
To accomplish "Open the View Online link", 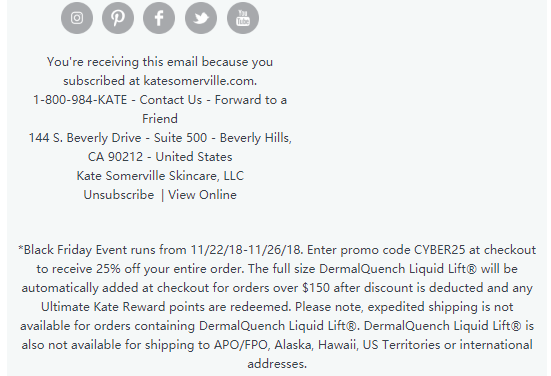I will (x=202, y=195).
